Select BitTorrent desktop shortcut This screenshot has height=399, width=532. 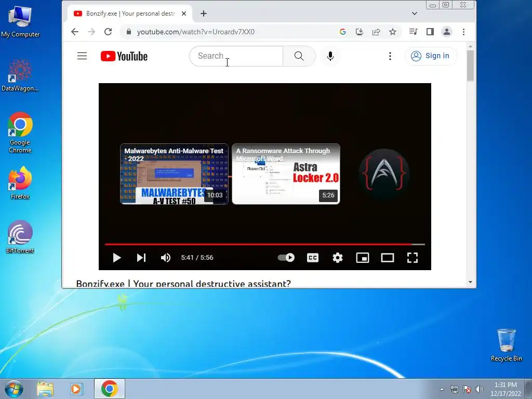point(20,237)
